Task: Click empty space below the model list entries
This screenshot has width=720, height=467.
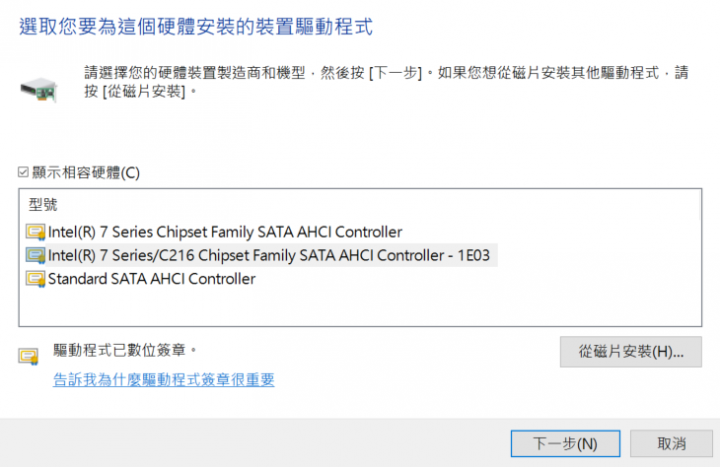Action: [360, 307]
